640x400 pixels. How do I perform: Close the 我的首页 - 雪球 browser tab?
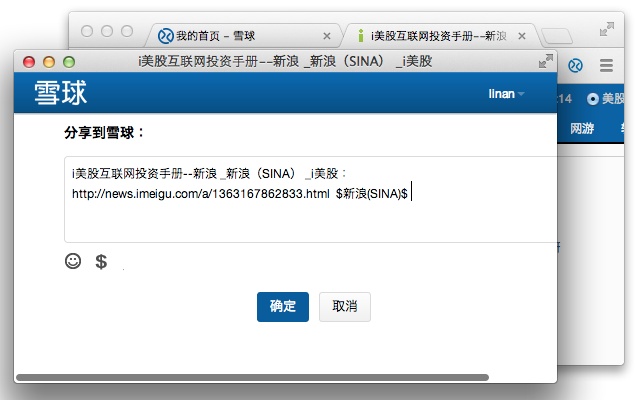[327, 36]
